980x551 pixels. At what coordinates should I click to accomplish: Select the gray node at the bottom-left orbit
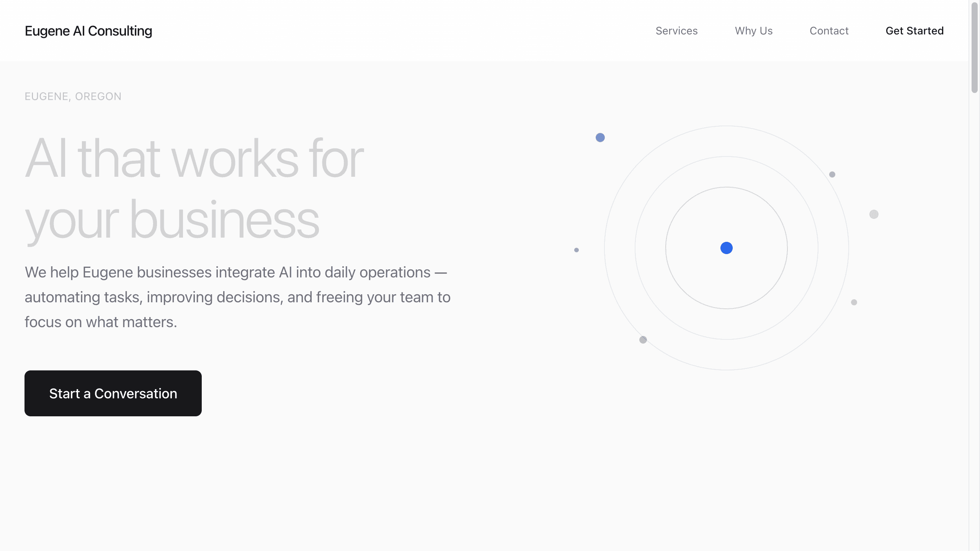pyautogui.click(x=642, y=340)
